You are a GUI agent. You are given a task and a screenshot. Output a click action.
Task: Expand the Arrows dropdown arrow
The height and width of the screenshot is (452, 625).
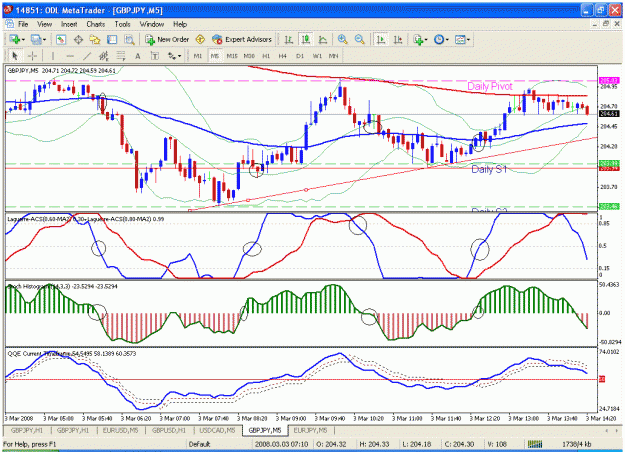[179, 56]
